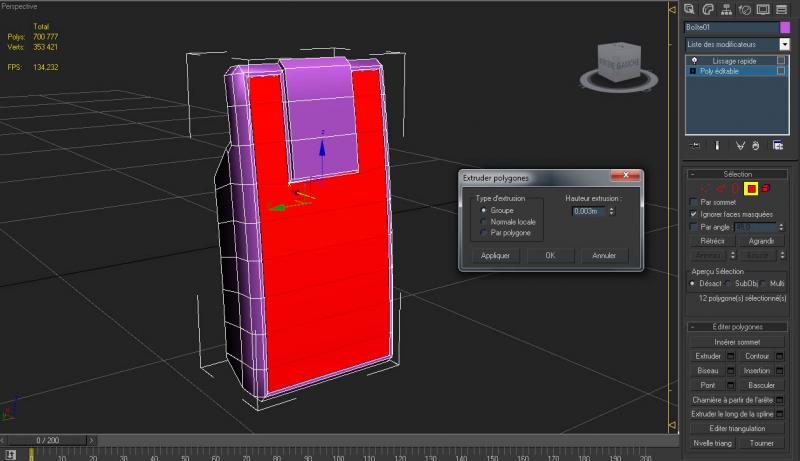Collapse the Editer polygones rollout header
800x461 pixels.
point(737,327)
